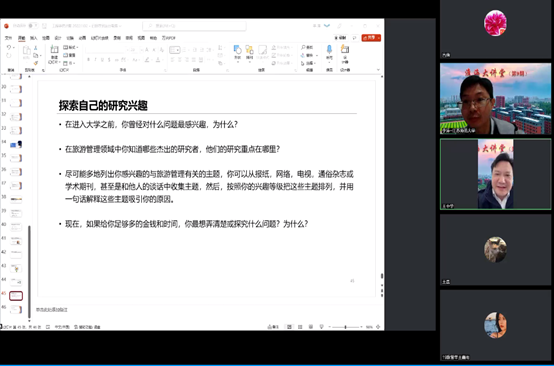Click the red Share button
Screen dimensions: 554x366
click(371, 37)
